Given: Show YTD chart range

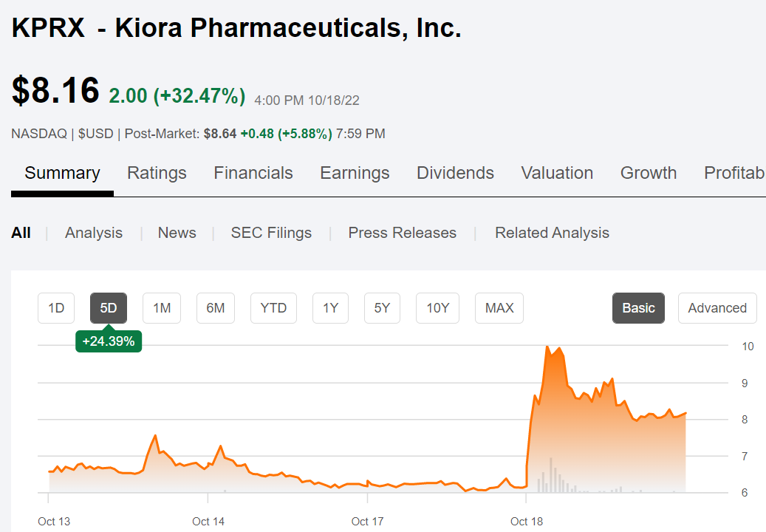Looking at the screenshot, I should tap(273, 308).
